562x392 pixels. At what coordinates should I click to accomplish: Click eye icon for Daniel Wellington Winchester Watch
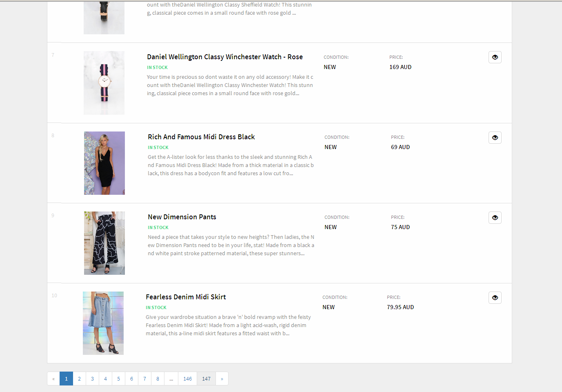tap(495, 57)
